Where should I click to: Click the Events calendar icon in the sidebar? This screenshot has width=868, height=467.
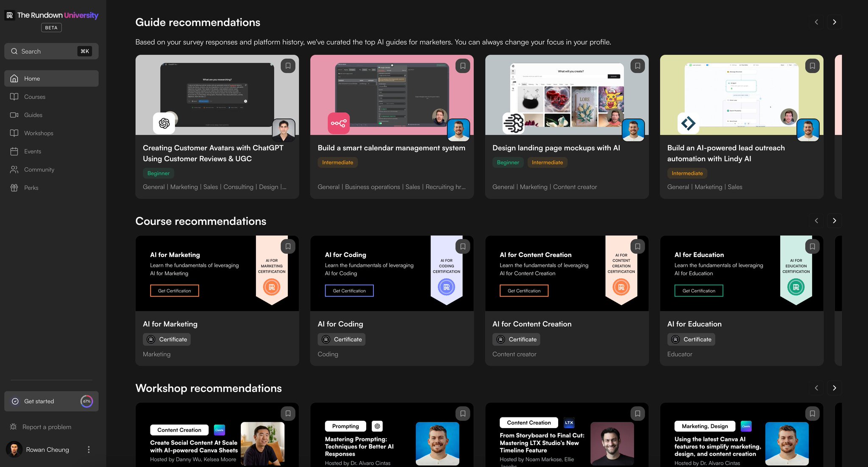14,151
